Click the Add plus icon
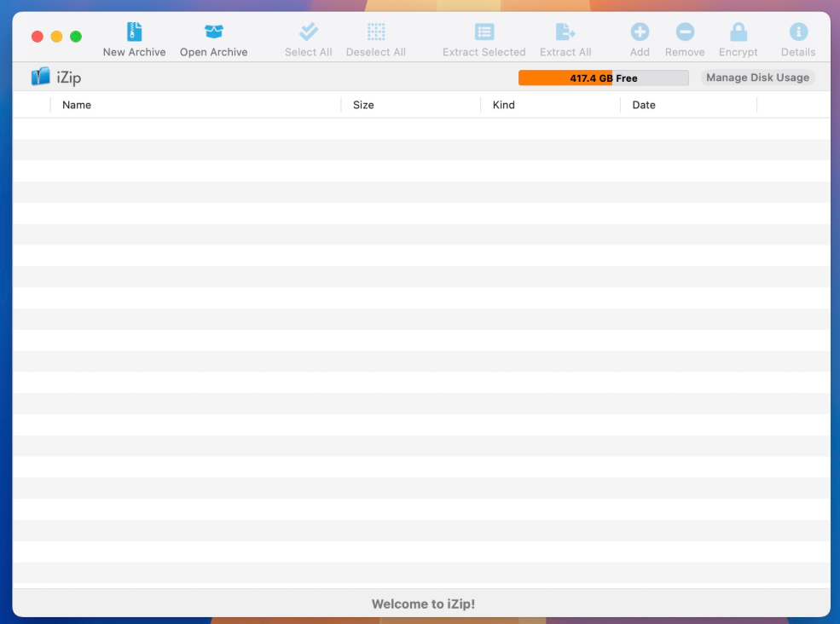840x624 pixels. point(640,32)
